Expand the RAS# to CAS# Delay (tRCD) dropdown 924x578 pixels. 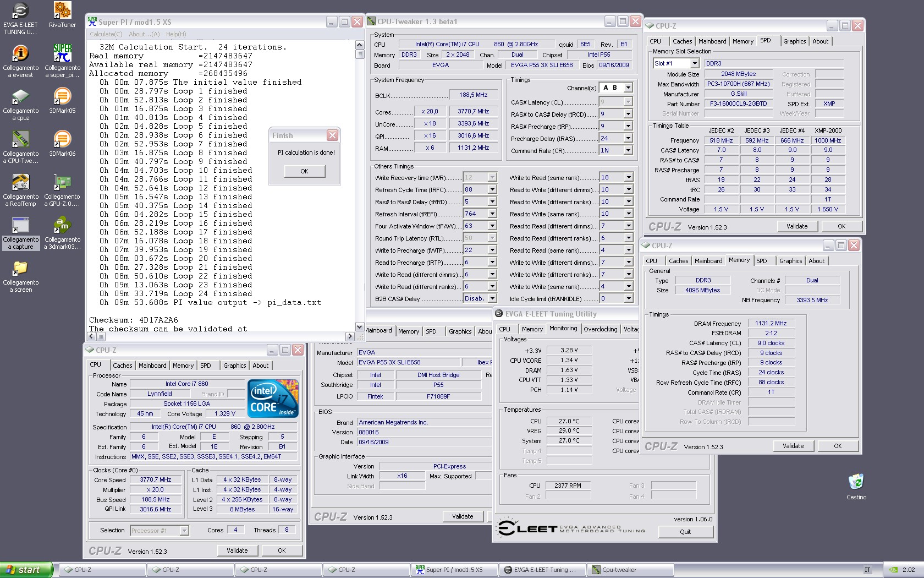point(628,114)
